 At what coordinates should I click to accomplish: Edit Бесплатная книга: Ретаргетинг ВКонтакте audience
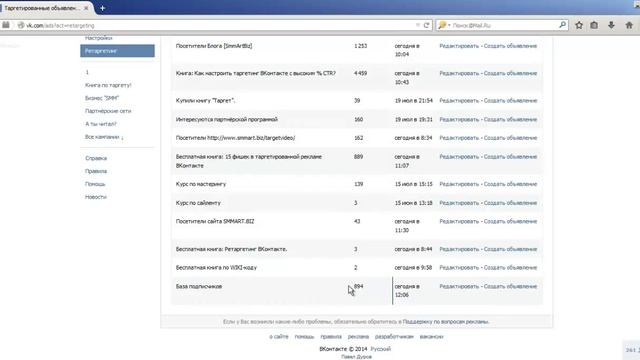pyautogui.click(x=459, y=249)
